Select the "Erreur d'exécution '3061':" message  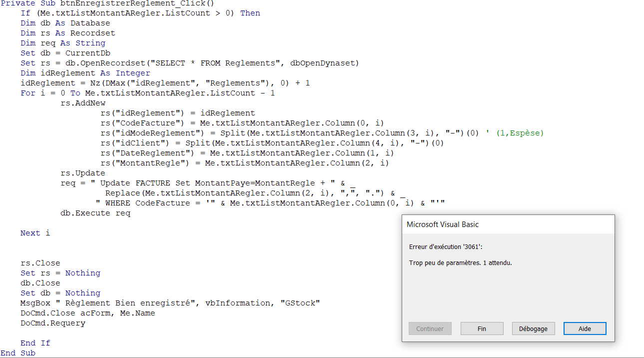(x=446, y=246)
